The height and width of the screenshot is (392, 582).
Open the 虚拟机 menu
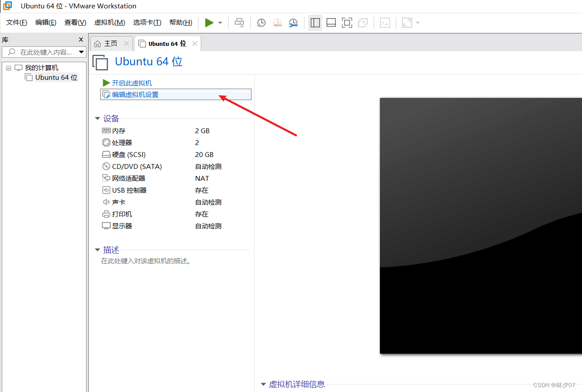109,22
